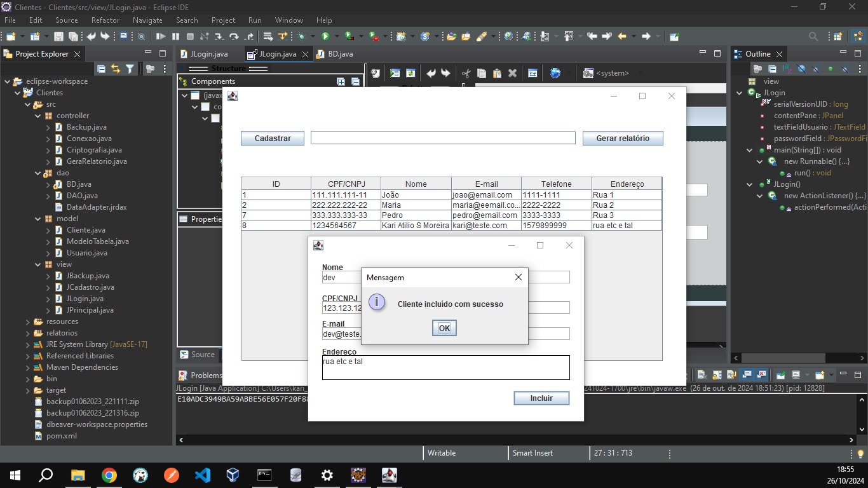Collapse the eclipse-workspace tree node

[8, 81]
